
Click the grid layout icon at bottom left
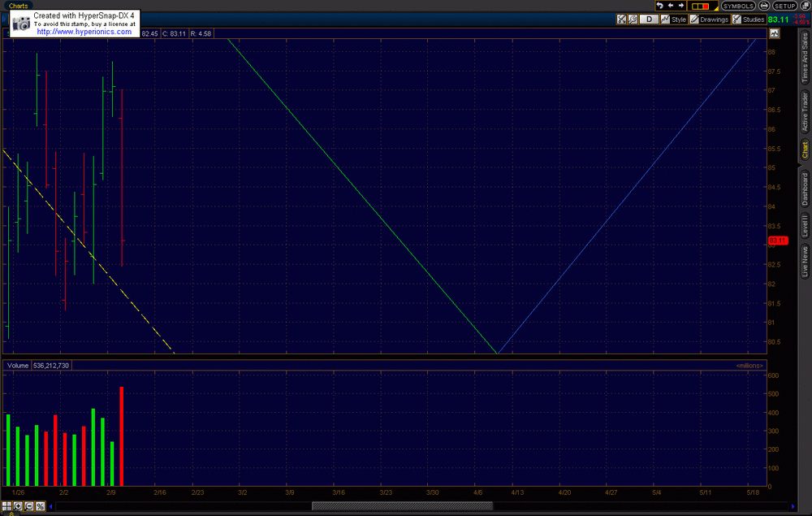[x=6, y=506]
